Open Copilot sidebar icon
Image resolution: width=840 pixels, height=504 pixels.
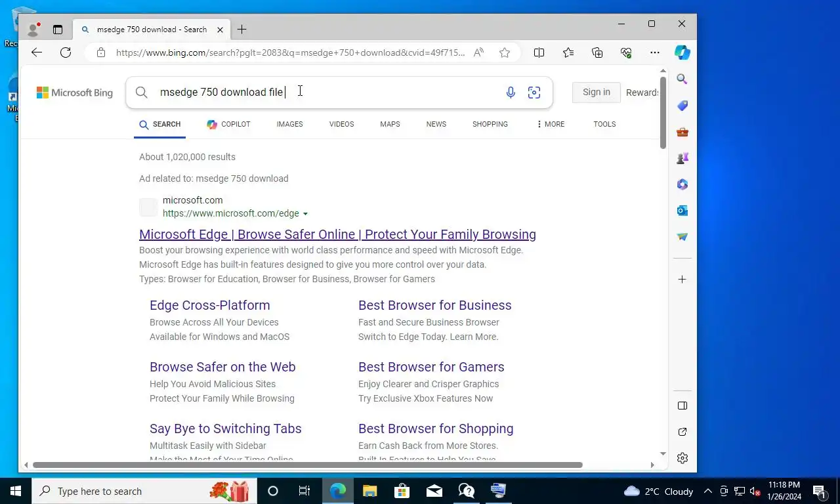pos(682,52)
